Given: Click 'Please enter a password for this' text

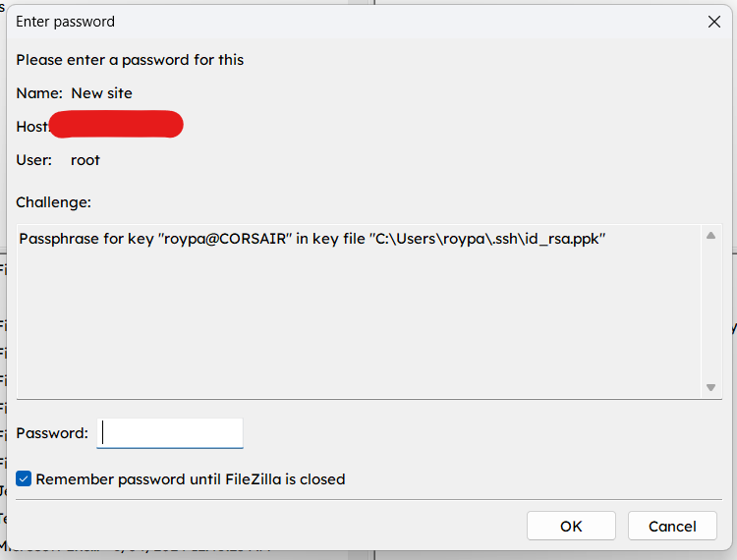Looking at the screenshot, I should (x=130, y=60).
